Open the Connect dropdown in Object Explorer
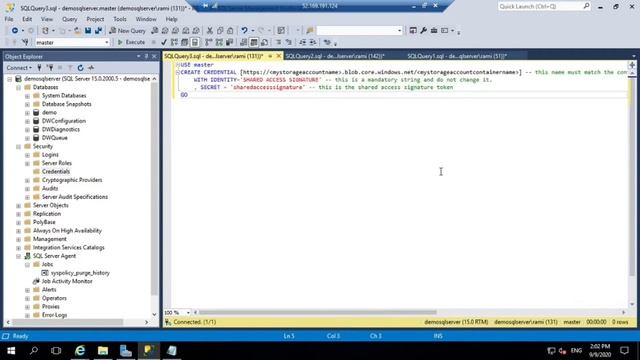640x360 pixels. point(19,68)
